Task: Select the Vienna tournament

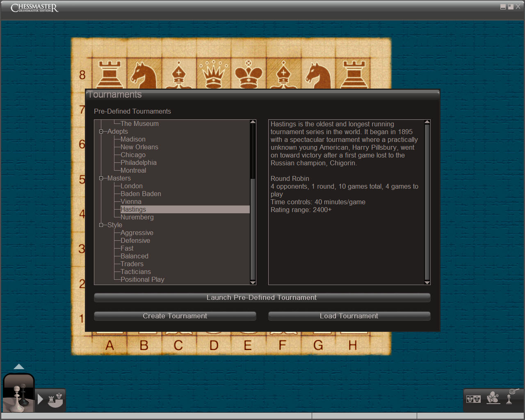Action: pos(131,202)
